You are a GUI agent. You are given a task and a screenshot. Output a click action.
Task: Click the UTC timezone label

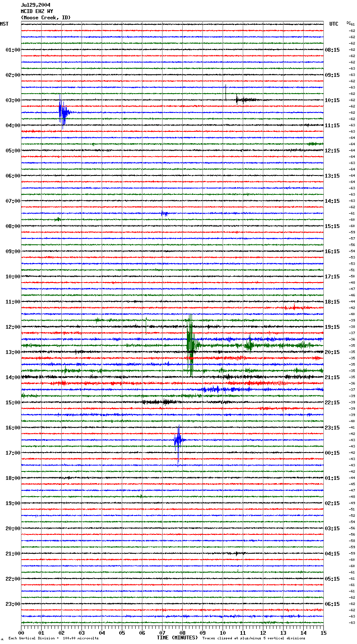(334, 24)
